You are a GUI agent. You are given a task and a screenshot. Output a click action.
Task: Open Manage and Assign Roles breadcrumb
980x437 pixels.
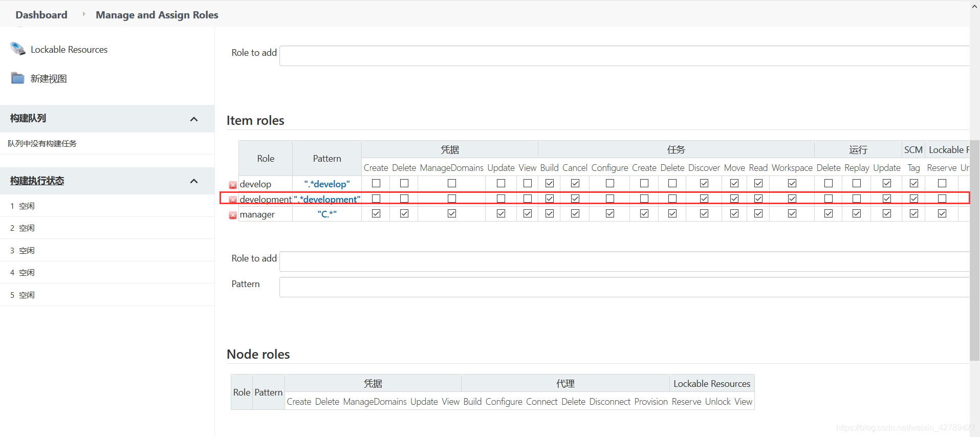pos(157,15)
